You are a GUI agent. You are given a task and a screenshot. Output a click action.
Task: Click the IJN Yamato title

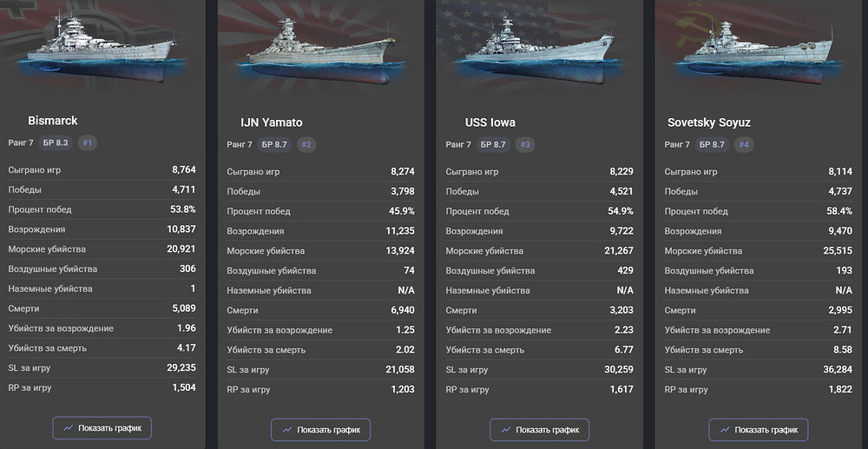tap(272, 122)
